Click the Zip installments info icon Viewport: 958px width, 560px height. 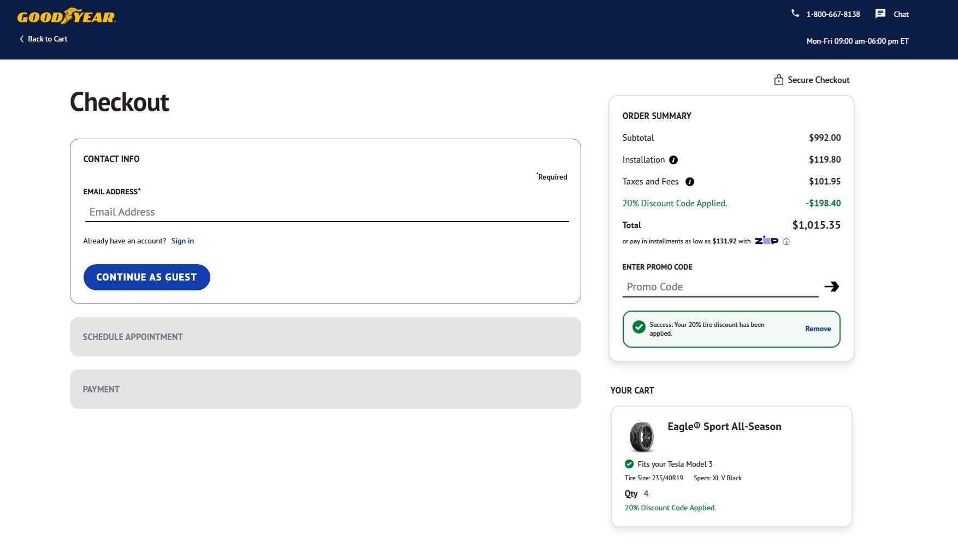(x=786, y=241)
